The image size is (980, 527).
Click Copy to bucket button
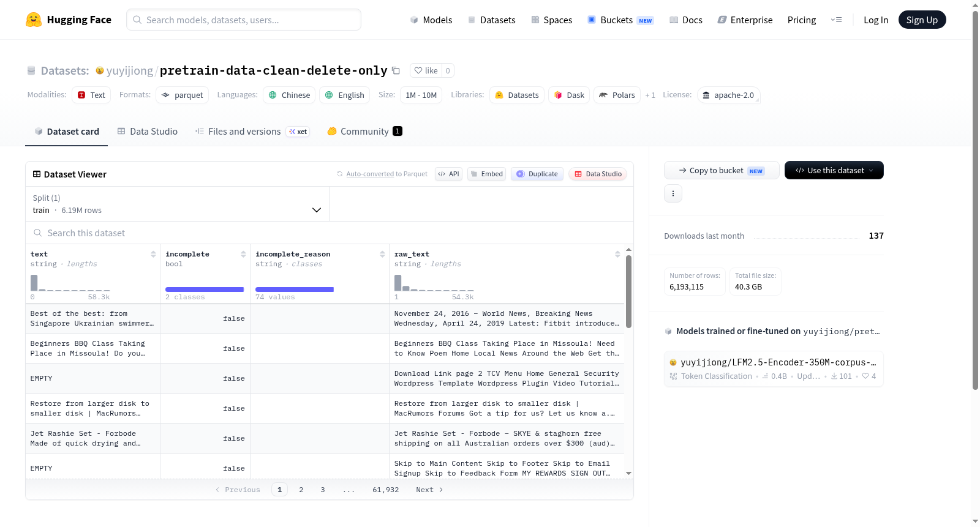click(722, 170)
